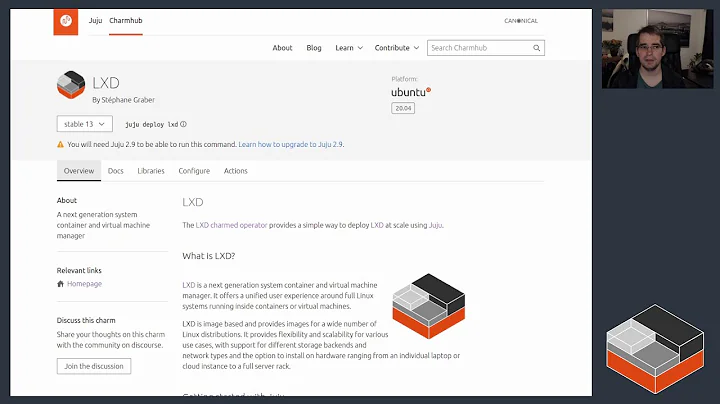This screenshot has width=720, height=404.
Task: Switch to the Docs tab
Action: coord(116,171)
